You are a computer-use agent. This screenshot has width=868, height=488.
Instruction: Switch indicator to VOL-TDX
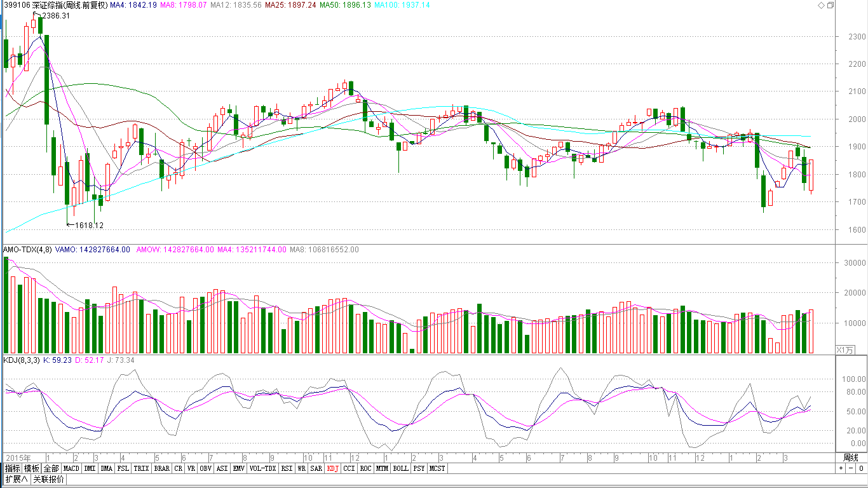pos(262,468)
